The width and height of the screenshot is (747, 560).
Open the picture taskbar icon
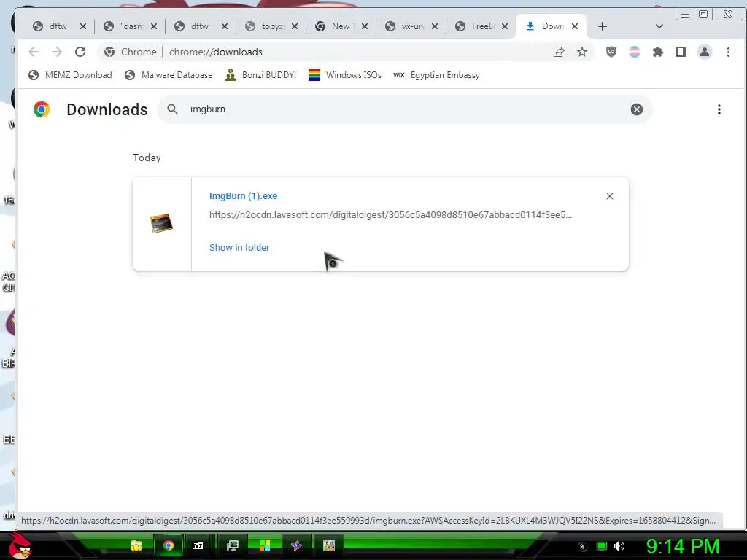[329, 545]
